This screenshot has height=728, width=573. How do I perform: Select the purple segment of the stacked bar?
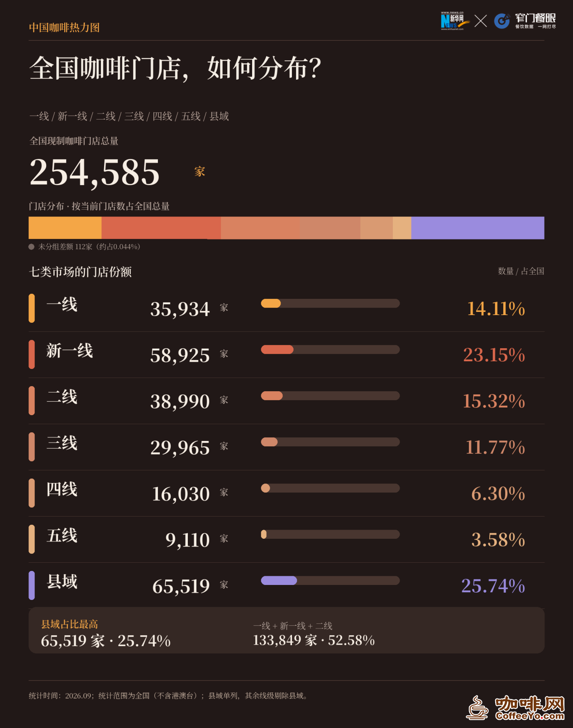coord(477,228)
